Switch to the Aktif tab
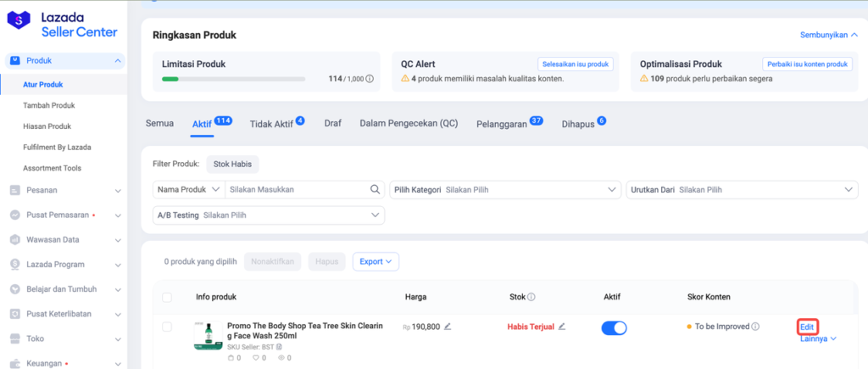This screenshot has width=868, height=369. click(x=212, y=122)
